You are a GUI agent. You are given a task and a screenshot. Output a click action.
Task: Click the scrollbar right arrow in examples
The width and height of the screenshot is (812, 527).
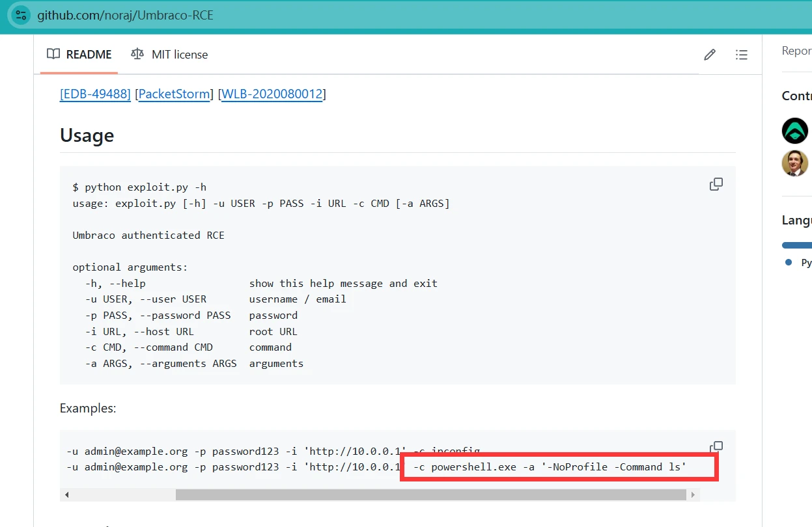pos(693,495)
